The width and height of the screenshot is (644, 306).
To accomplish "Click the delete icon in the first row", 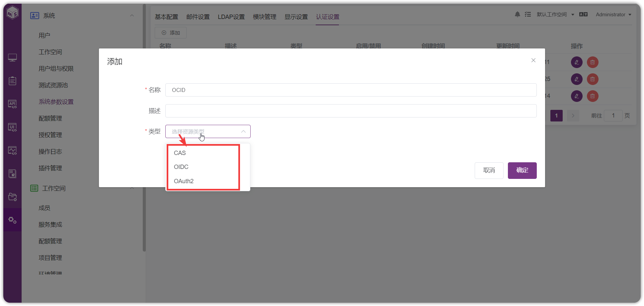I will [x=593, y=62].
